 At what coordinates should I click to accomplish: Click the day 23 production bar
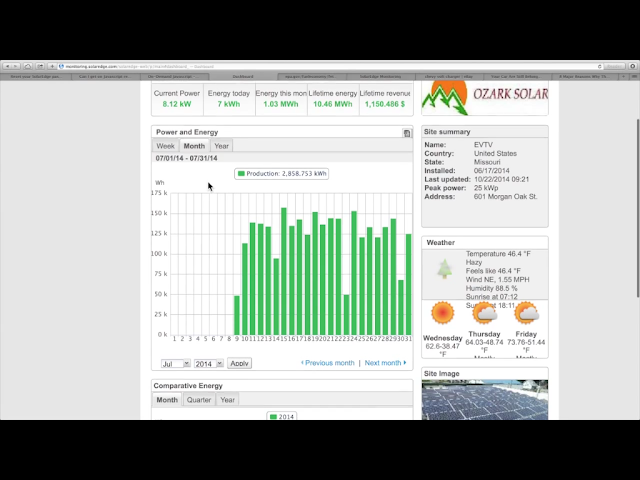coord(347,315)
